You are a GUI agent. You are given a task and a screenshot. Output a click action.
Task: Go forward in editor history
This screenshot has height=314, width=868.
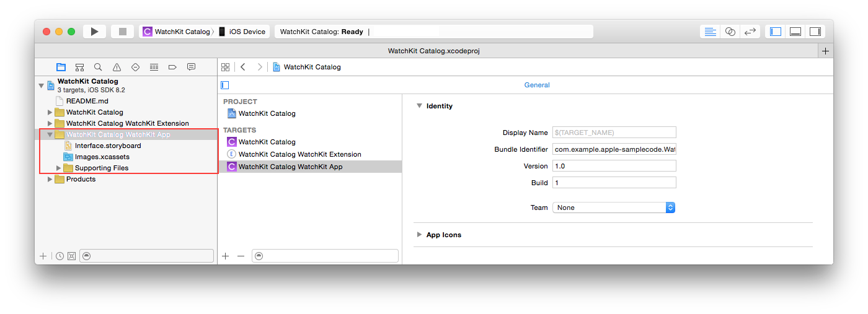click(259, 67)
